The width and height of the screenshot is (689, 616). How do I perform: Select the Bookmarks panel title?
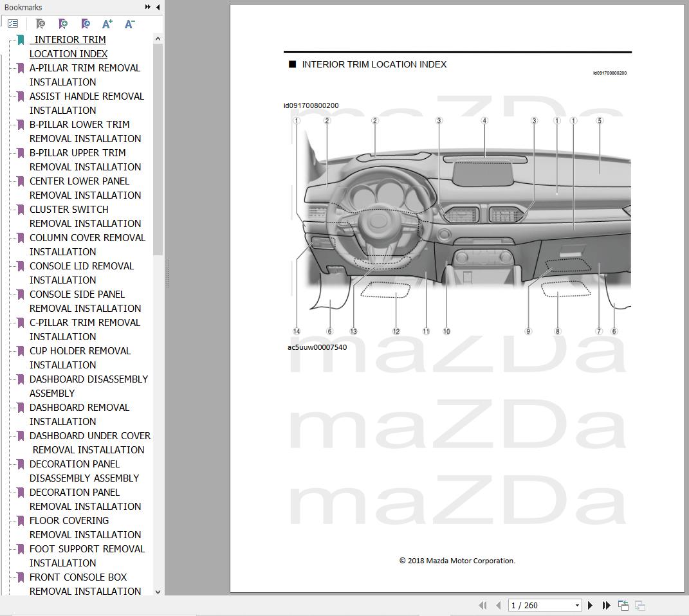click(x=24, y=7)
